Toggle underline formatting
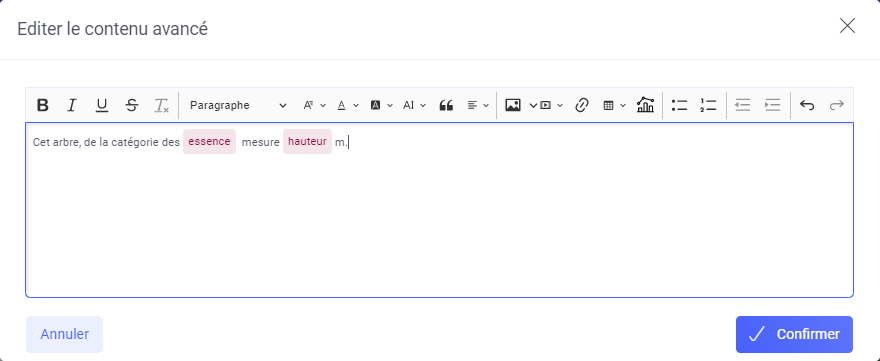Image resolution: width=880 pixels, height=361 pixels. click(102, 105)
